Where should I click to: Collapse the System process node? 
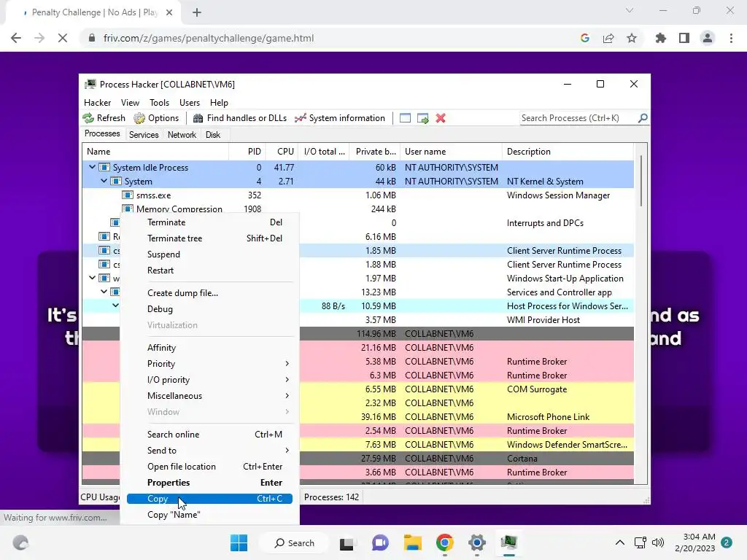point(104,181)
